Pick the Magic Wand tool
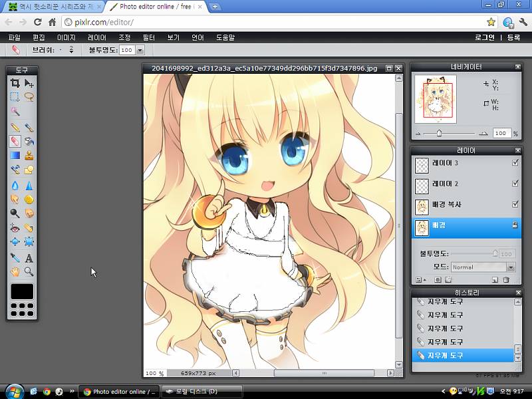This screenshot has height=399, width=532. point(15,112)
